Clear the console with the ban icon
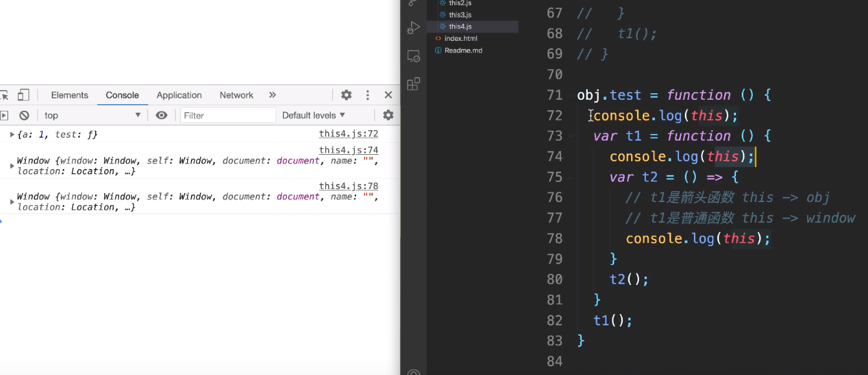This screenshot has height=375, width=868. 24,115
